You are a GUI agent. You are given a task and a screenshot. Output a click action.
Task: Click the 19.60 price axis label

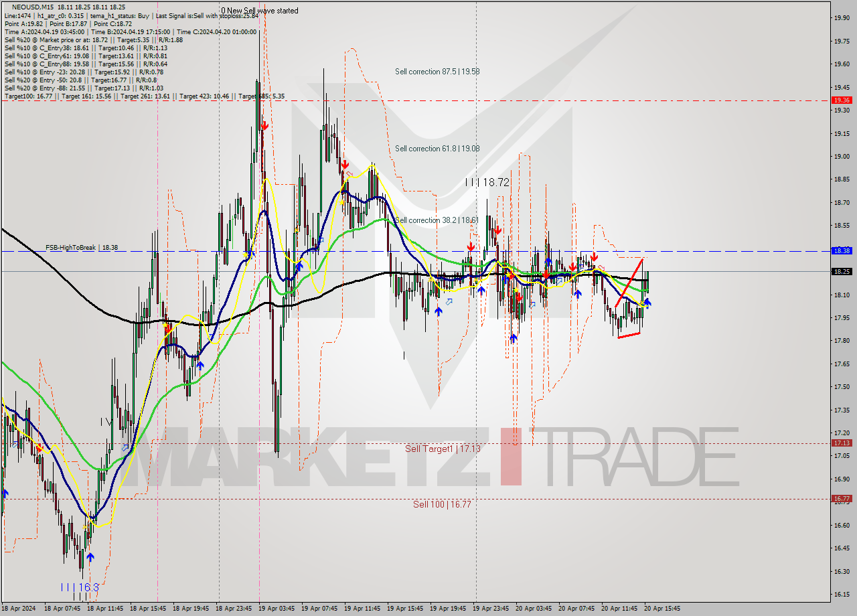[x=841, y=64]
